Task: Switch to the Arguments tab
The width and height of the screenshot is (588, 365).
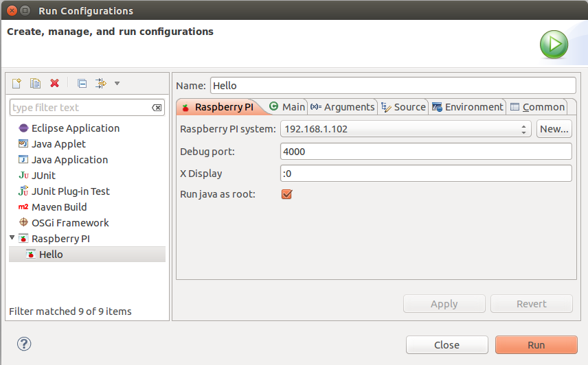Action: [342, 107]
